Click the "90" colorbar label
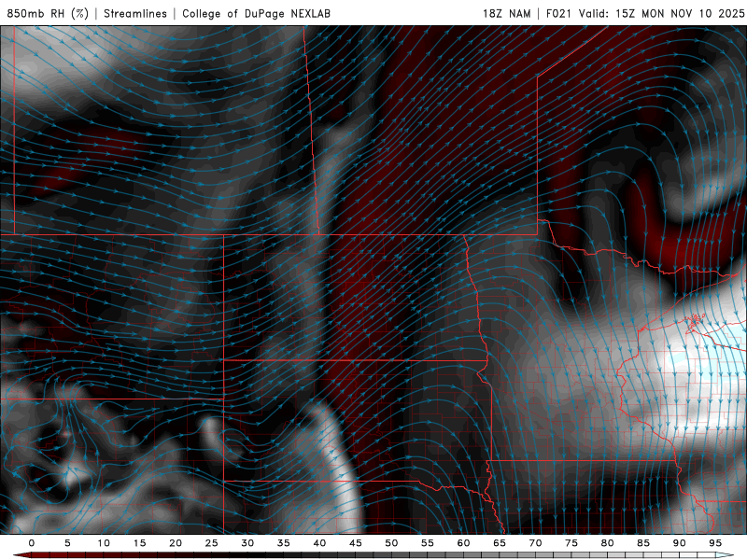Image resolution: width=747 pixels, height=560 pixels. 679,543
